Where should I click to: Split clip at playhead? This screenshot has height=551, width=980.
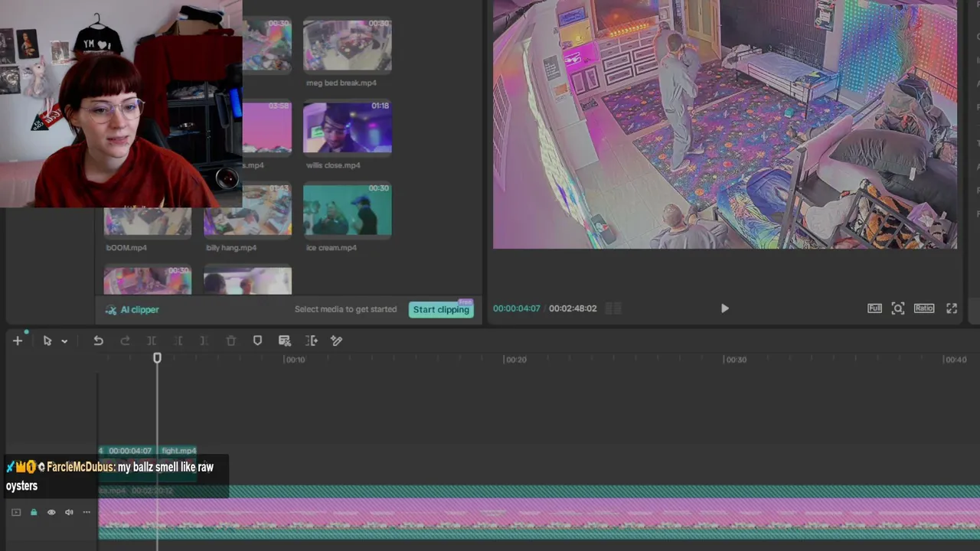[x=152, y=341]
